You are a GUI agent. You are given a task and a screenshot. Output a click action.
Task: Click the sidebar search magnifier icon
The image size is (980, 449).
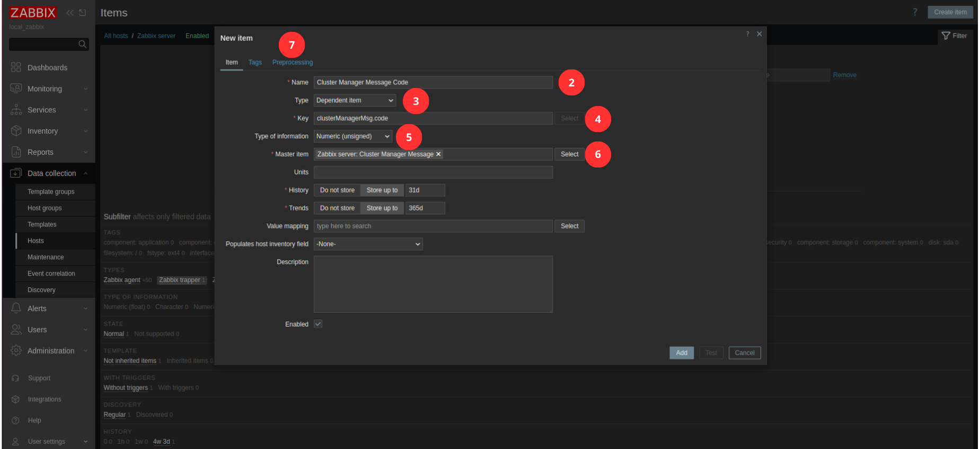click(x=82, y=44)
